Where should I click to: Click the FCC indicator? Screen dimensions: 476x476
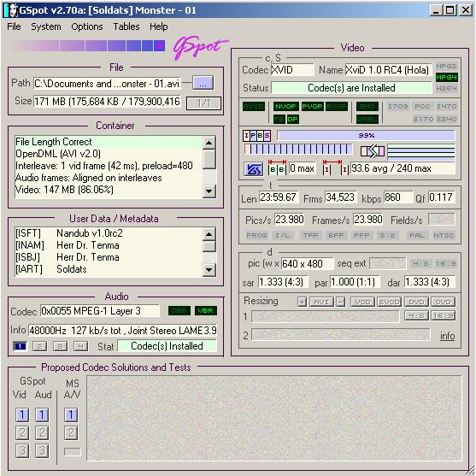pos(422,106)
